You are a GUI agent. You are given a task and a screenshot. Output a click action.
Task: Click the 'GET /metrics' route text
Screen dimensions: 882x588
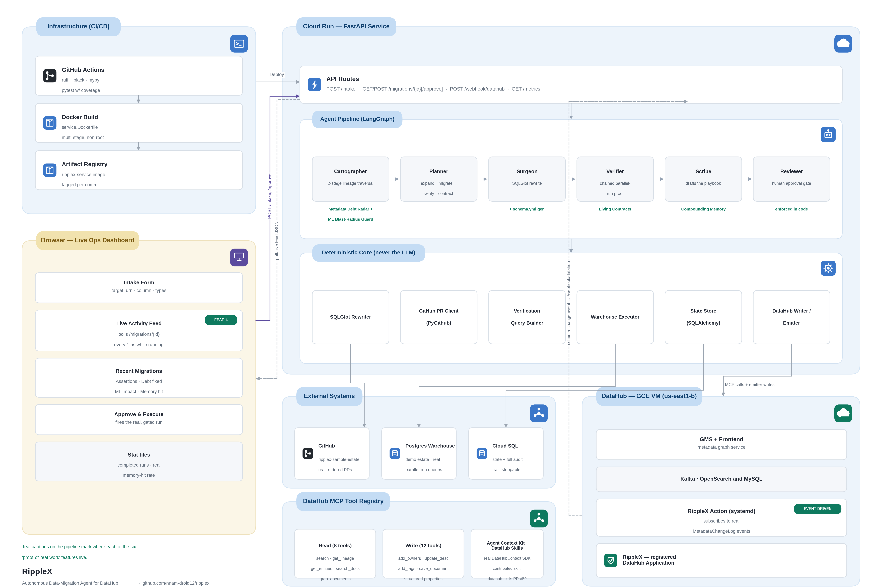[526, 89]
